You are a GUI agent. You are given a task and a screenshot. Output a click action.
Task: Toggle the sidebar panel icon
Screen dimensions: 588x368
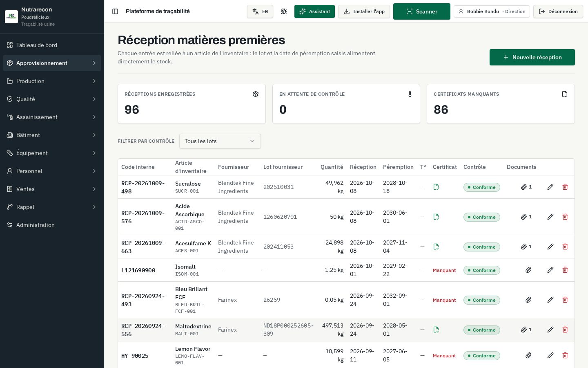pos(115,11)
